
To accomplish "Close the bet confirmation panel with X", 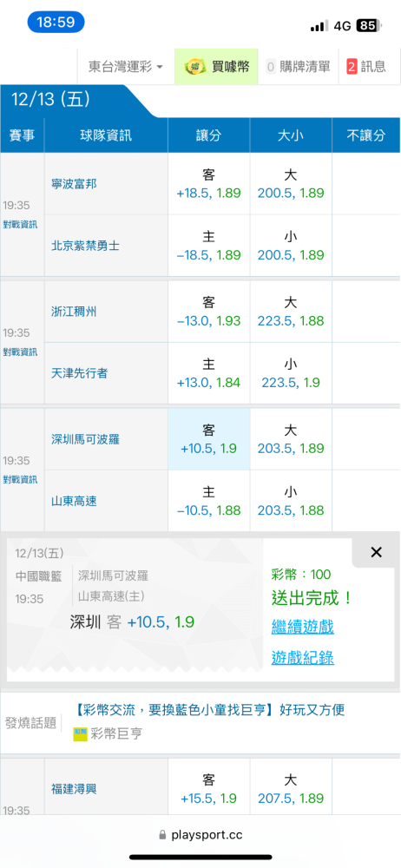I will [x=376, y=552].
